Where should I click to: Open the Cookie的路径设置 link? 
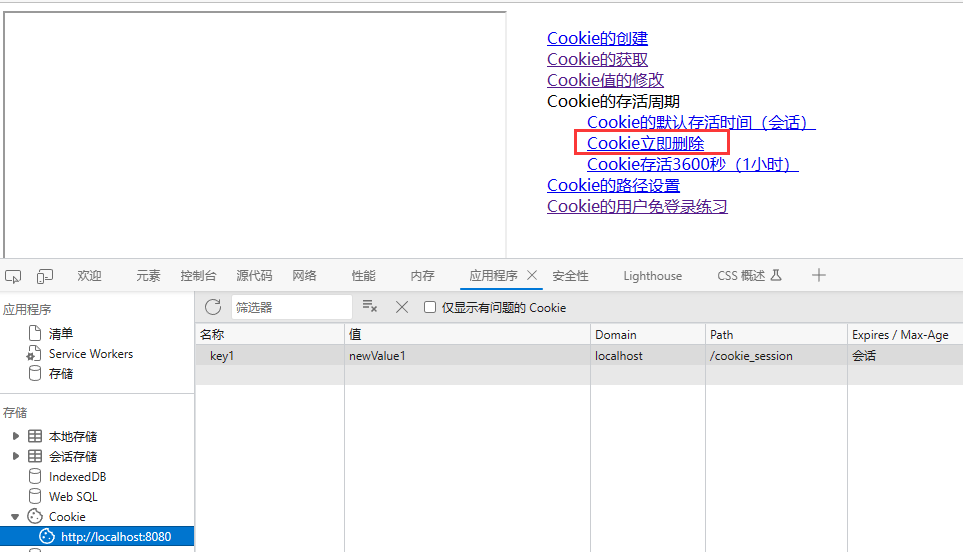click(613, 185)
